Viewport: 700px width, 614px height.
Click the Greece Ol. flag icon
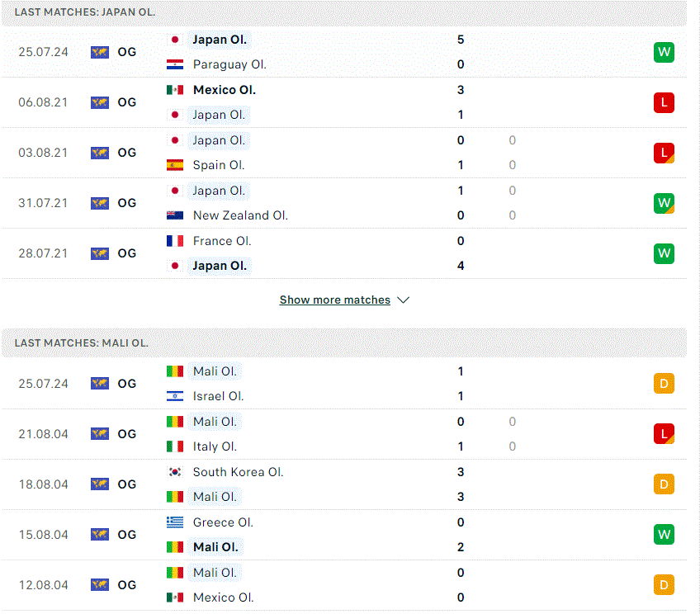174,522
